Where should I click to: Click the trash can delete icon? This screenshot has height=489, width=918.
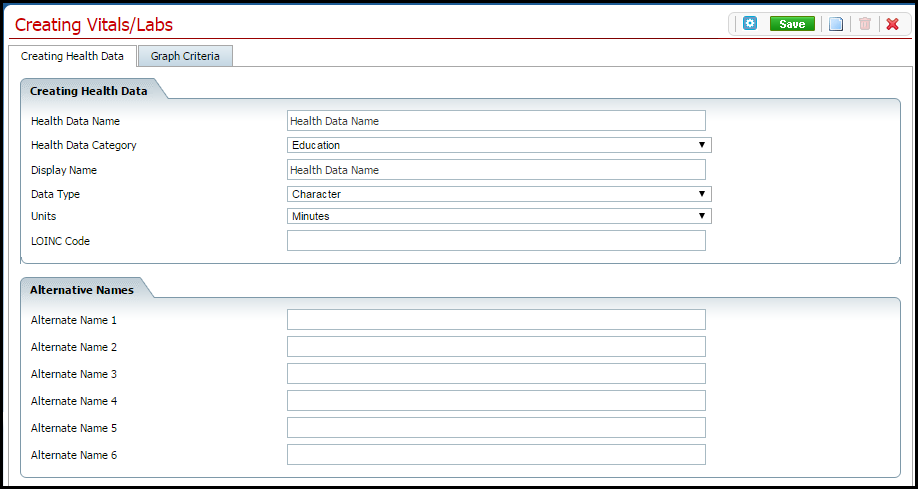(865, 24)
